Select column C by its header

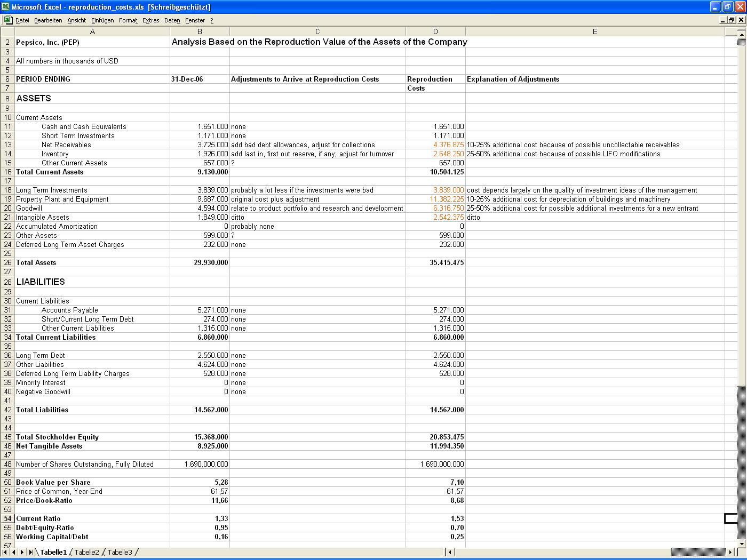(x=317, y=31)
